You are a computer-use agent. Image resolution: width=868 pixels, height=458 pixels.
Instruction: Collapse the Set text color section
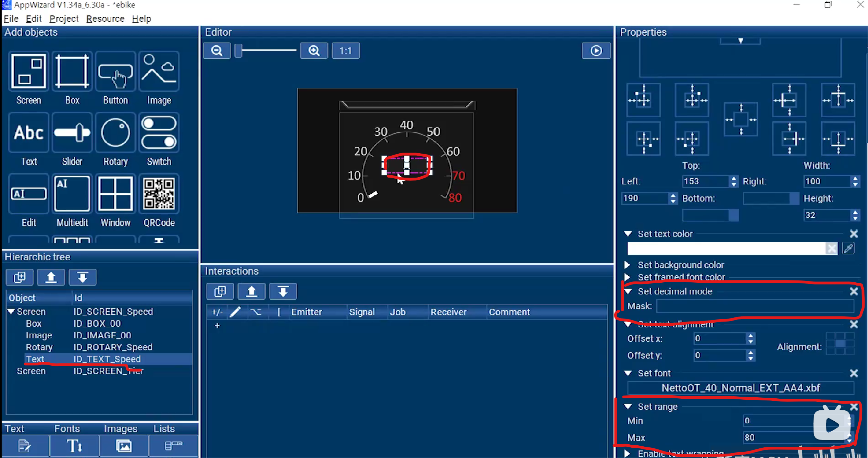point(628,234)
